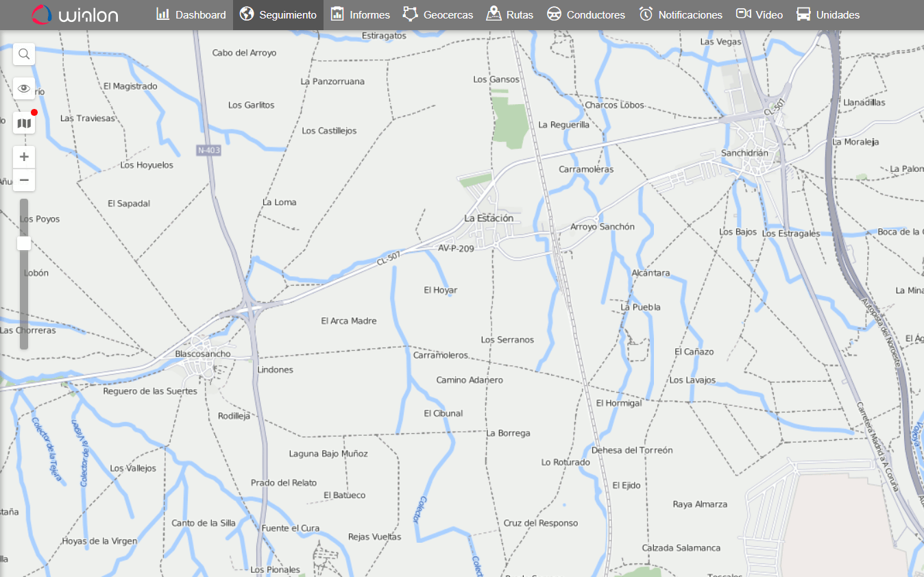Click the Sanchidrián town label on map

(744, 153)
